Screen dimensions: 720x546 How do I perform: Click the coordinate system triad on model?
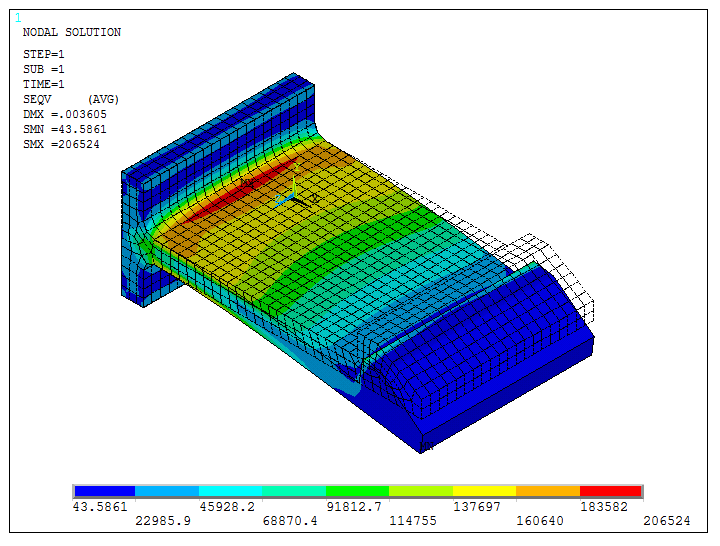(293, 195)
